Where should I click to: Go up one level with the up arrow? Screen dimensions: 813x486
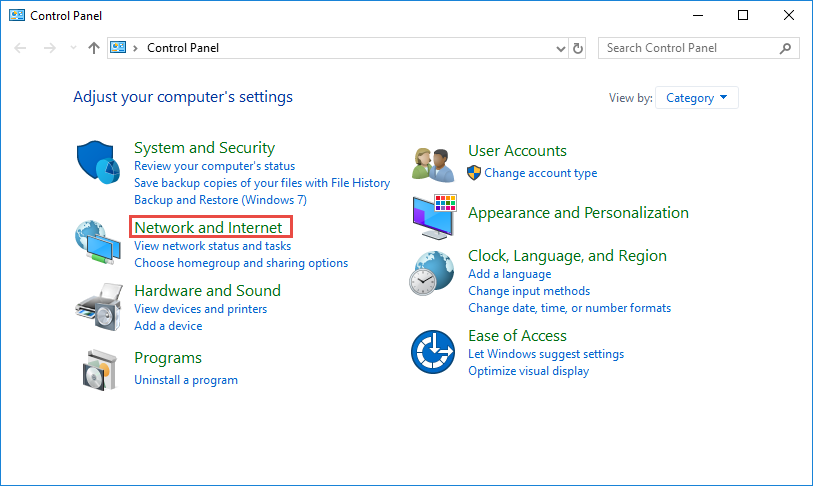coord(94,48)
